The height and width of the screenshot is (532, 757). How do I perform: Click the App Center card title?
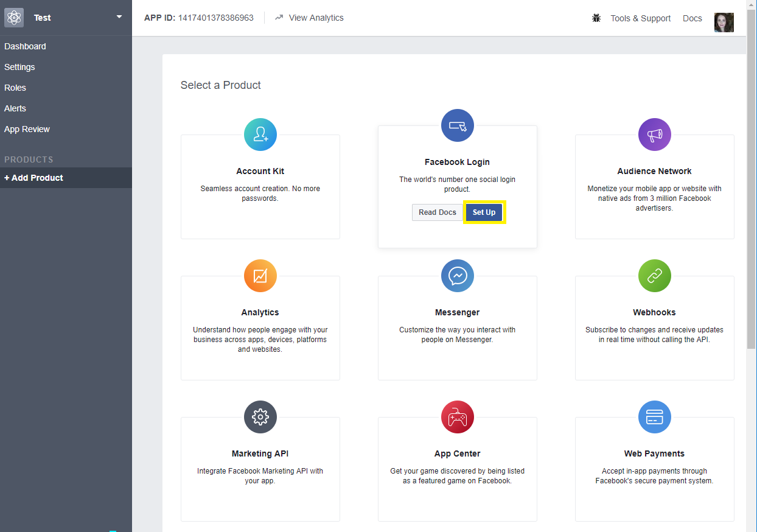pos(458,453)
